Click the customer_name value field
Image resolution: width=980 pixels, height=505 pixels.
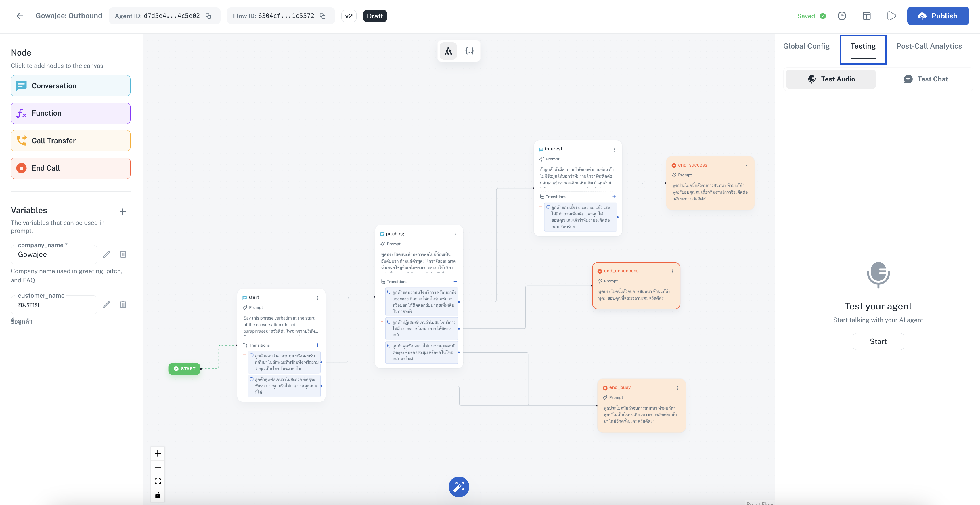tap(54, 305)
